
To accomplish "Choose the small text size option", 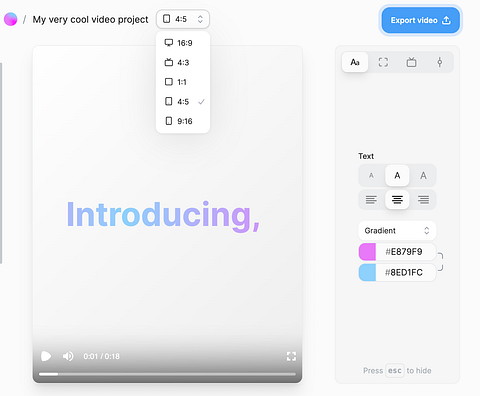I will pyautogui.click(x=371, y=175).
